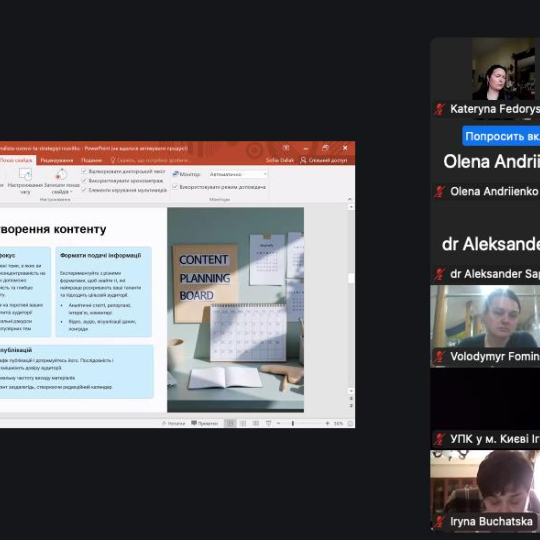The height and width of the screenshot is (540, 540).
Task: Click fit slide to window icon
Action: (350, 423)
